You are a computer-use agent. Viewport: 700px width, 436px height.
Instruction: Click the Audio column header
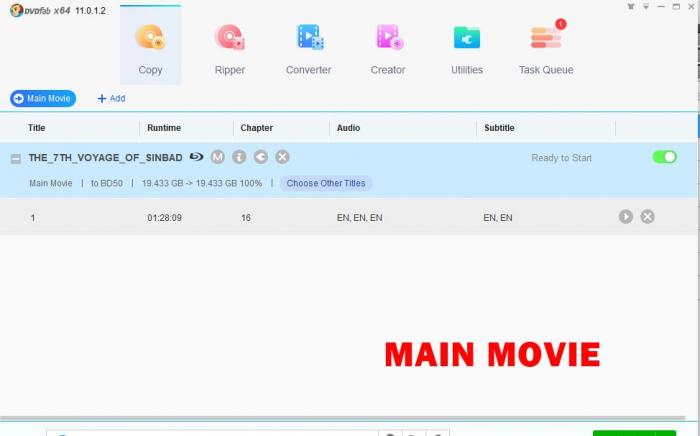click(348, 128)
